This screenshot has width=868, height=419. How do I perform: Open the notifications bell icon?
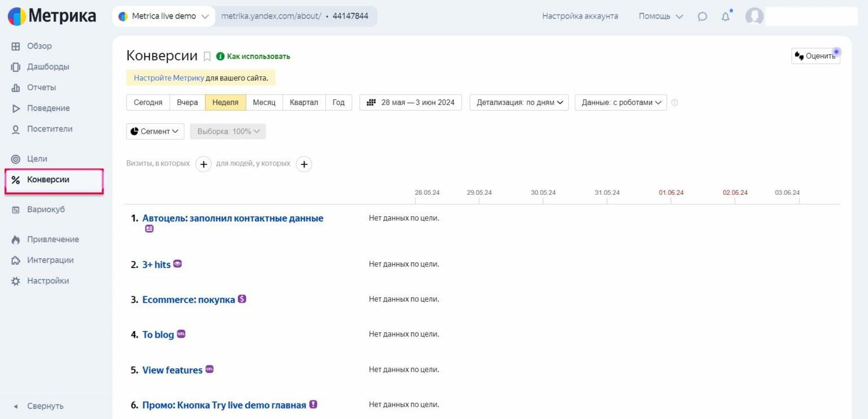[x=726, y=16]
